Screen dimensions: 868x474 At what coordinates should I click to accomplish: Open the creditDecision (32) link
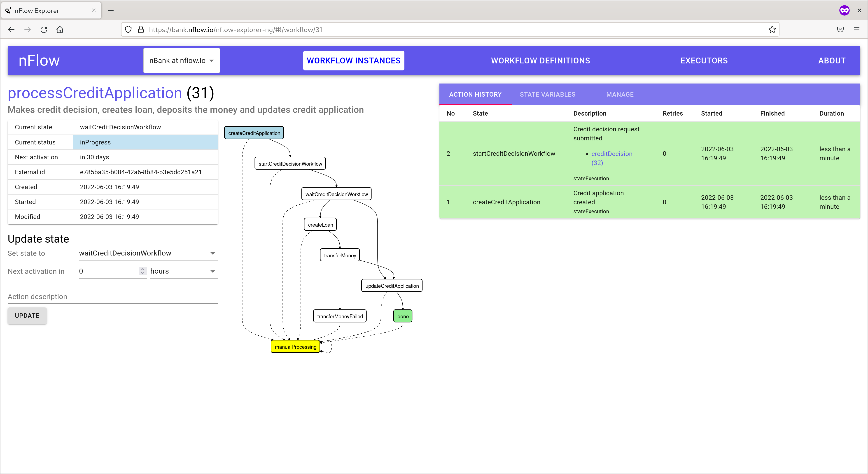tap(611, 154)
